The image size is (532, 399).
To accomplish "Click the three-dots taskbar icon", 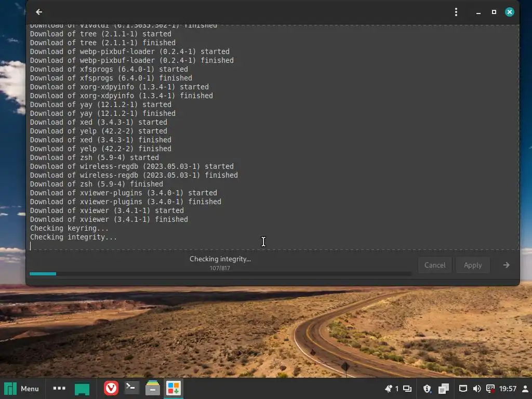I will click(59, 388).
